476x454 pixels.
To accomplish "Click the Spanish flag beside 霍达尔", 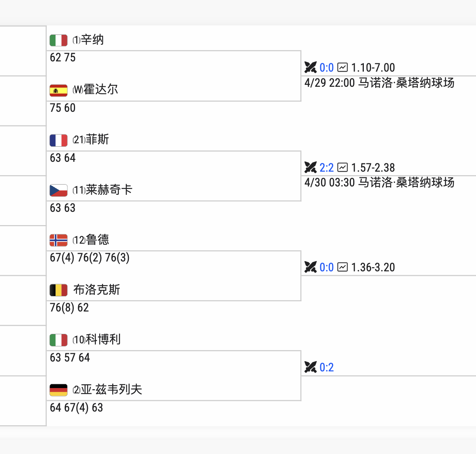I will (x=58, y=90).
